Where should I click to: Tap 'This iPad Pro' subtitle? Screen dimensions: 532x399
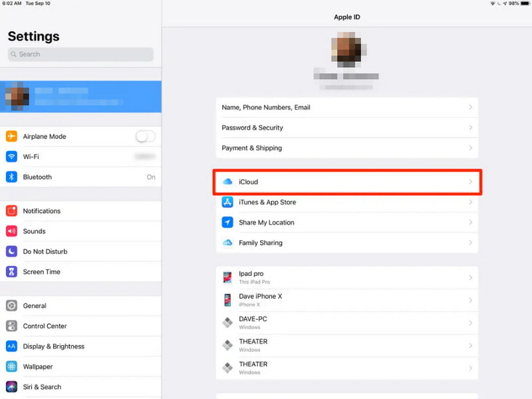[x=255, y=282]
